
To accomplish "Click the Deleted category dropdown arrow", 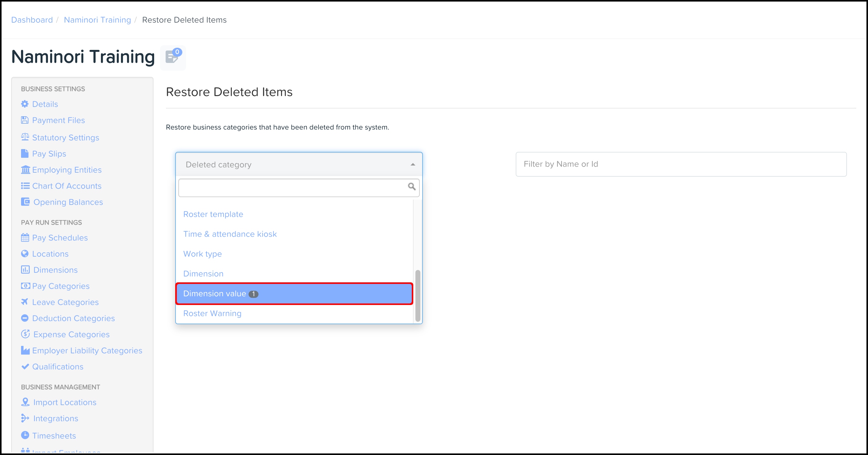I will pos(412,164).
